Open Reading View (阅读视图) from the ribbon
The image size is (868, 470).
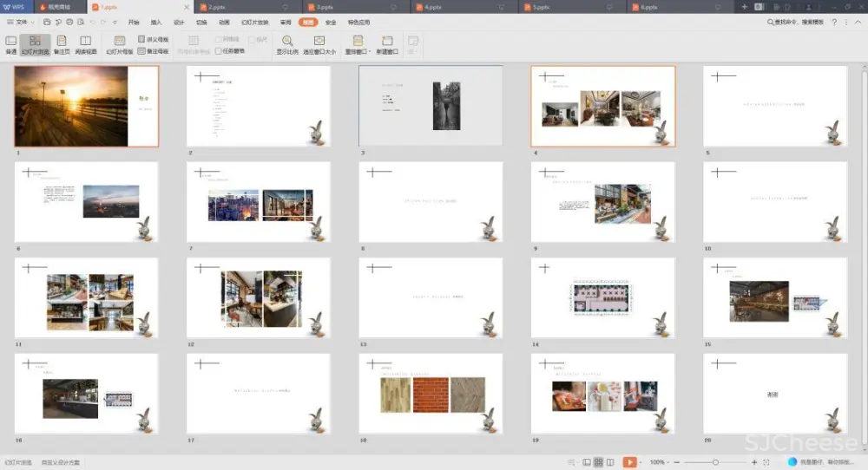(86, 44)
